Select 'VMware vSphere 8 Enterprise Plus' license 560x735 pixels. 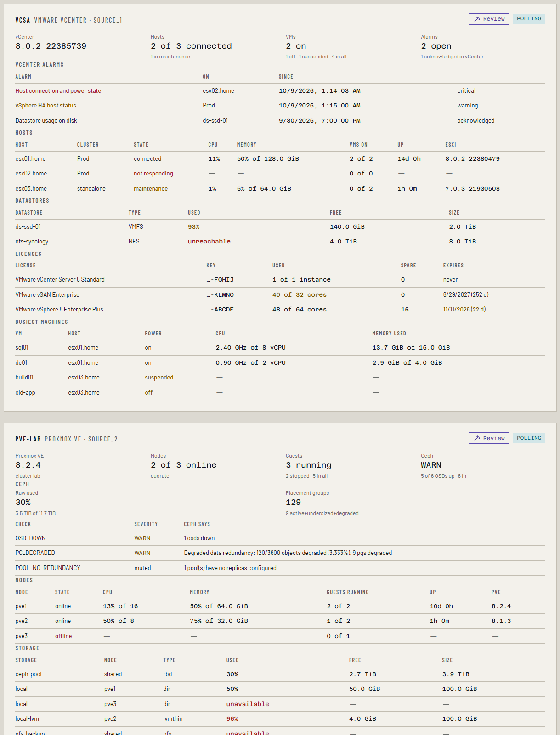click(x=59, y=310)
